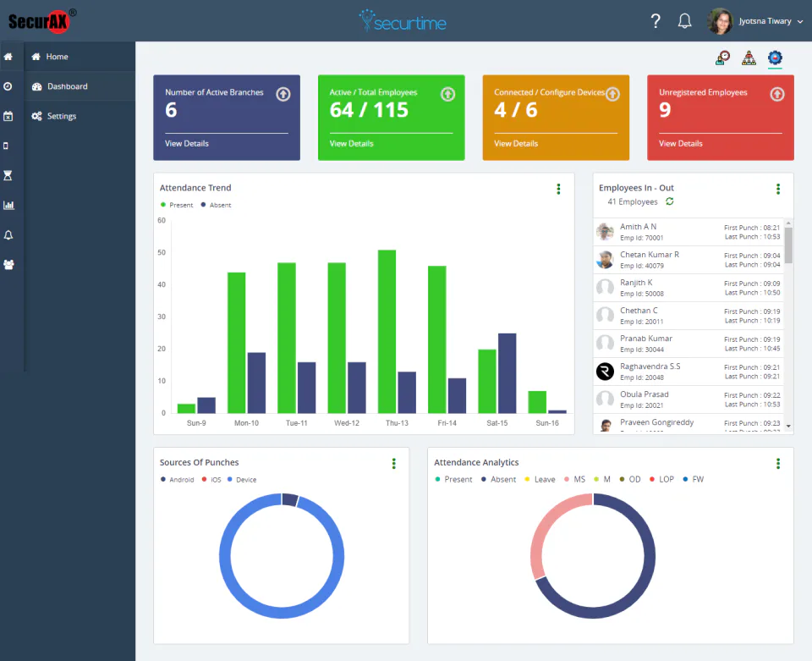
Task: Click the bell icon in the narrow sidebar
Action: click(8, 235)
